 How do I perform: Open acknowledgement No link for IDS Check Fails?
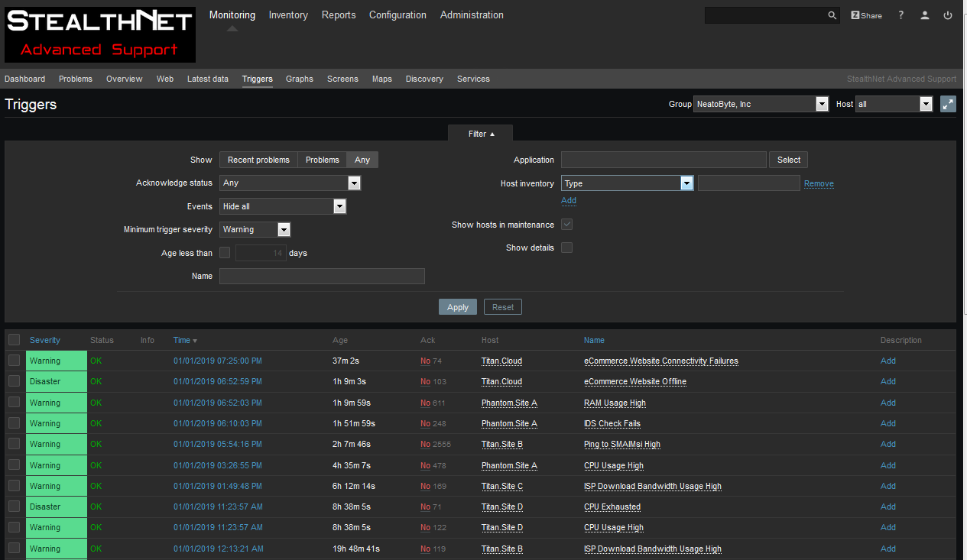tap(425, 423)
